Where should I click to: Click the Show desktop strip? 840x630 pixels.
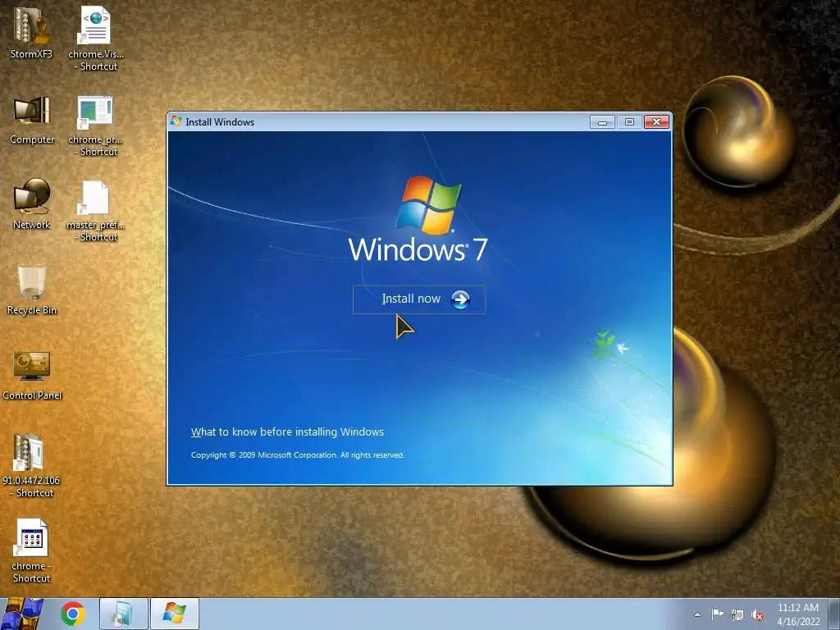pyautogui.click(x=834, y=614)
